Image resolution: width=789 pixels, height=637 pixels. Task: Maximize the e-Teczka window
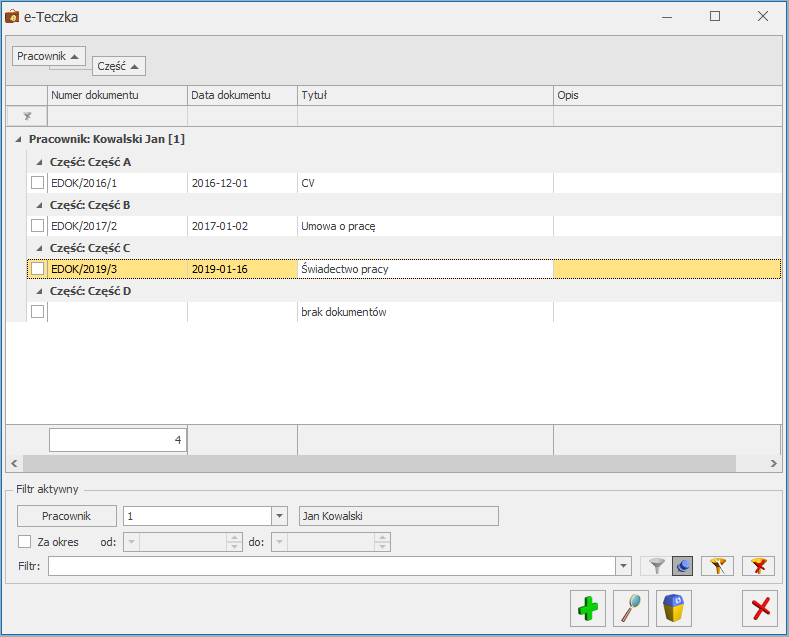pos(715,17)
